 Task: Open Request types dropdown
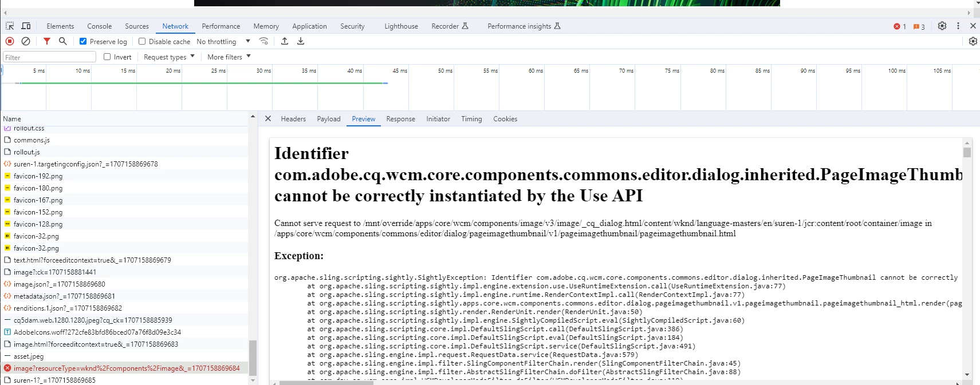tap(169, 57)
